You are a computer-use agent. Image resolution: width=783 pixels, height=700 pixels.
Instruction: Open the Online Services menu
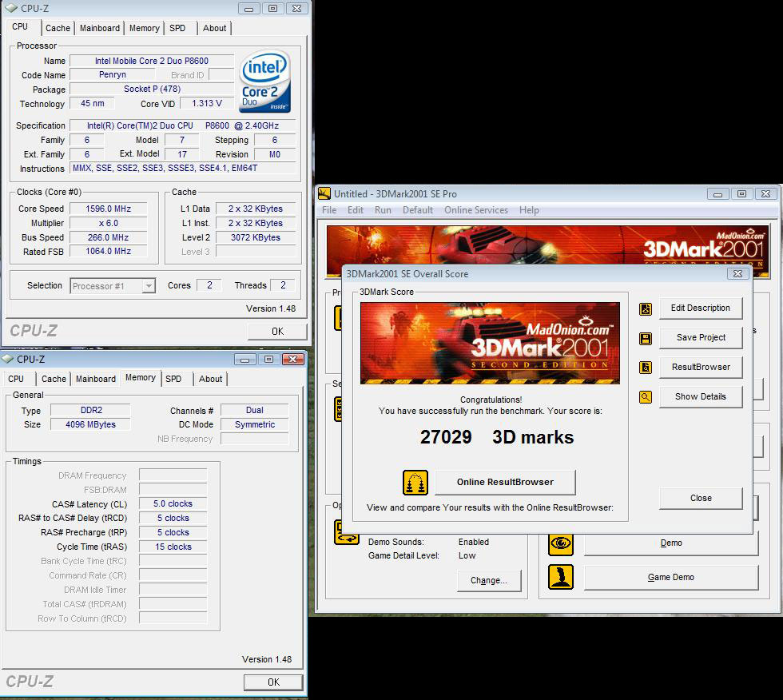475,210
